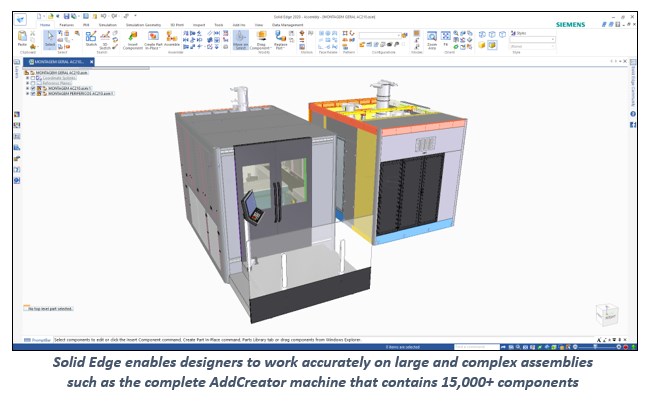Open the quick access toolbar customize arrow

coord(135,16)
